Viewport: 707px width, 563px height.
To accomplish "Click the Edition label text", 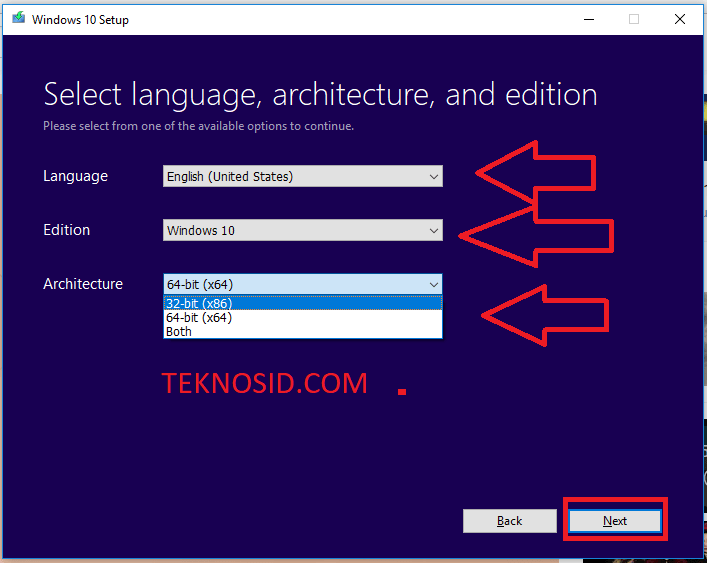I will [67, 230].
